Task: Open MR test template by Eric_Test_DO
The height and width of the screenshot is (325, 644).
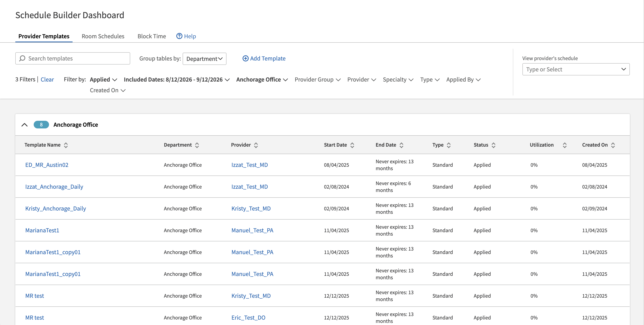Action: (34, 318)
